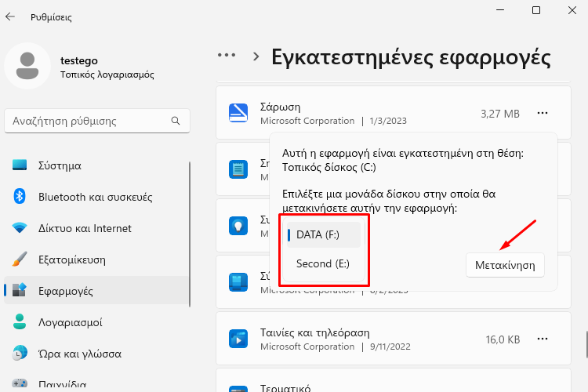Click in the Αναζήτηση ρύθμισης search field

(97, 121)
